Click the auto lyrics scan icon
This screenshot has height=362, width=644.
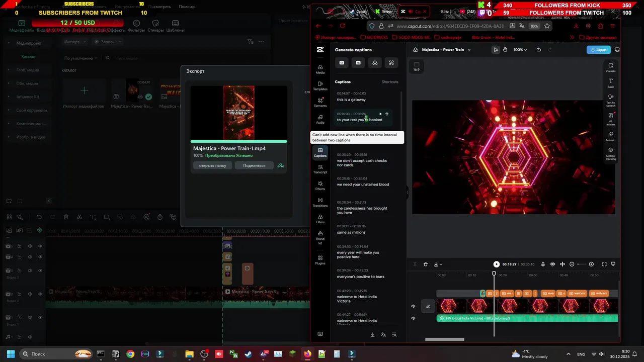point(391,63)
